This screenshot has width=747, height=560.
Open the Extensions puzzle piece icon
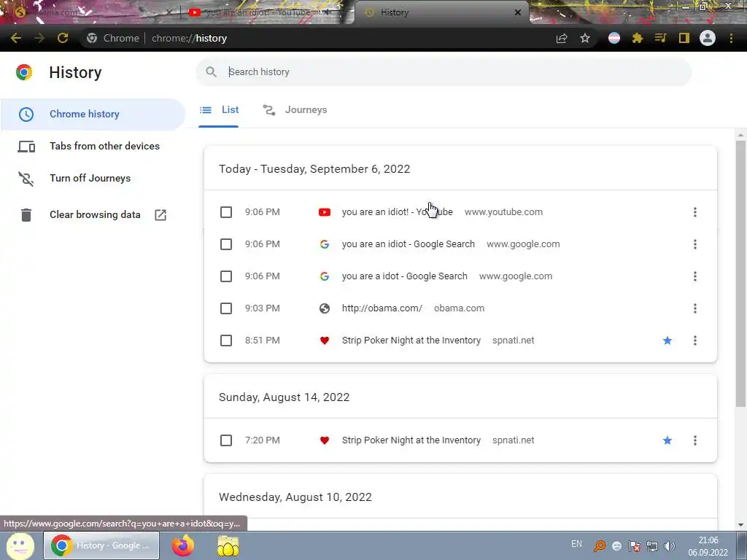point(638,38)
